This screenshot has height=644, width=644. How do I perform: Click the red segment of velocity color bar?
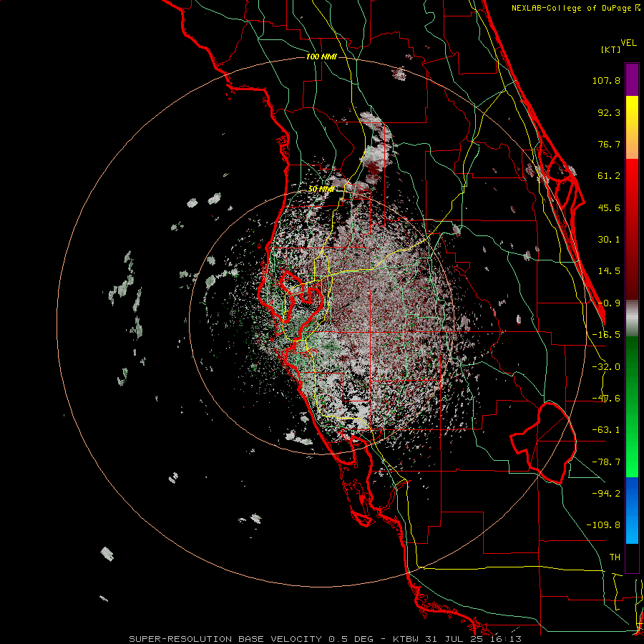[632, 229]
